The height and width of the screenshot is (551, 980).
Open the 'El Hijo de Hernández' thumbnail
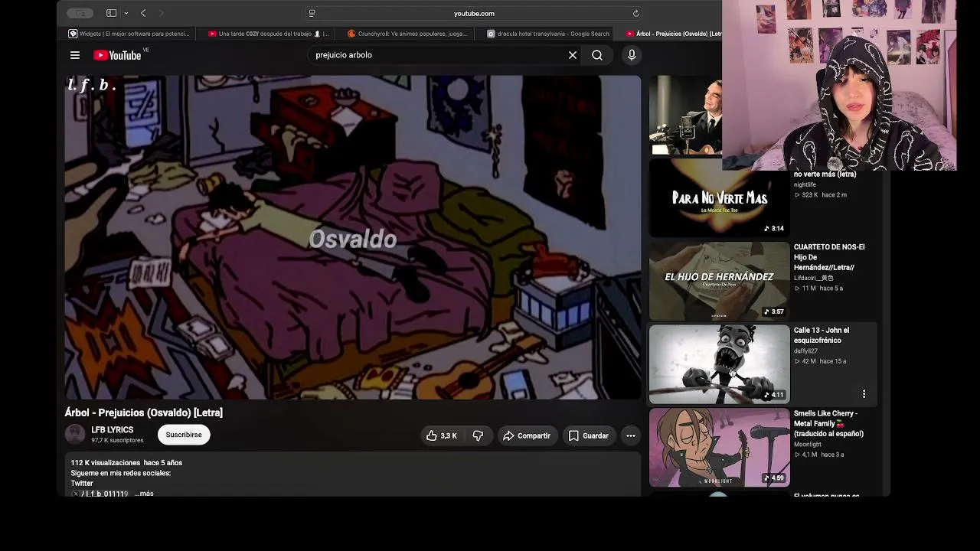point(719,281)
